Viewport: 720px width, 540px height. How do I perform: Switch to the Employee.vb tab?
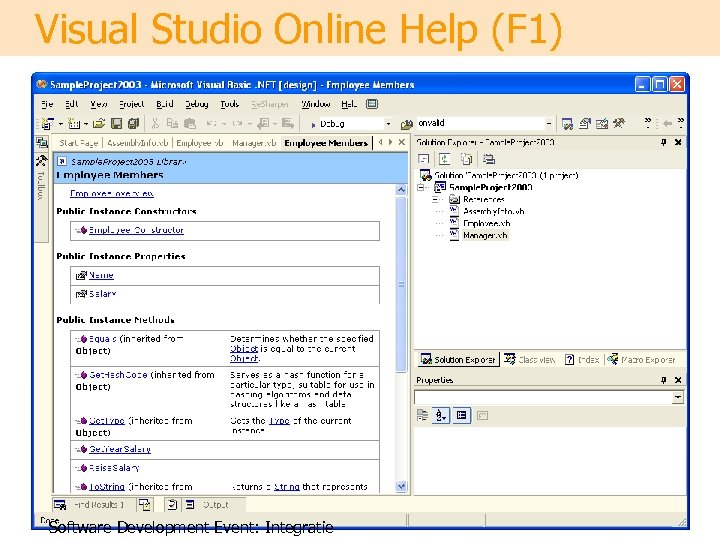click(200, 143)
